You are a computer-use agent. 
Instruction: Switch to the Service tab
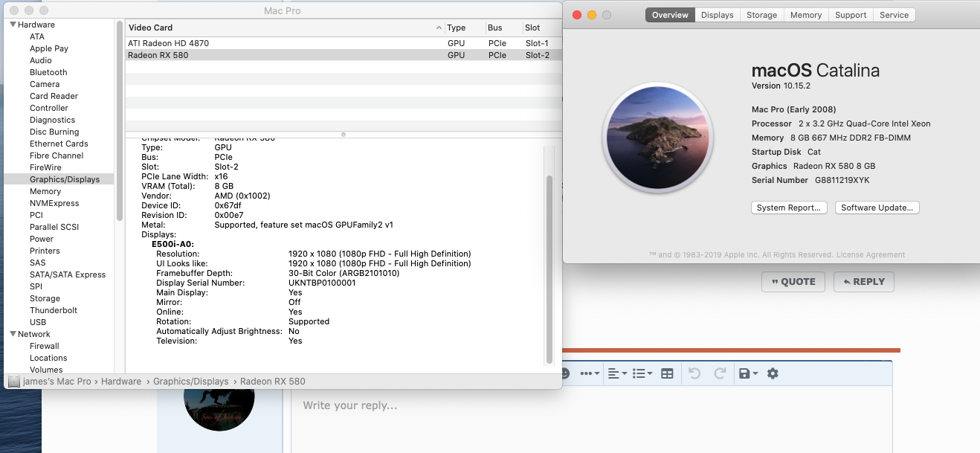coord(894,15)
